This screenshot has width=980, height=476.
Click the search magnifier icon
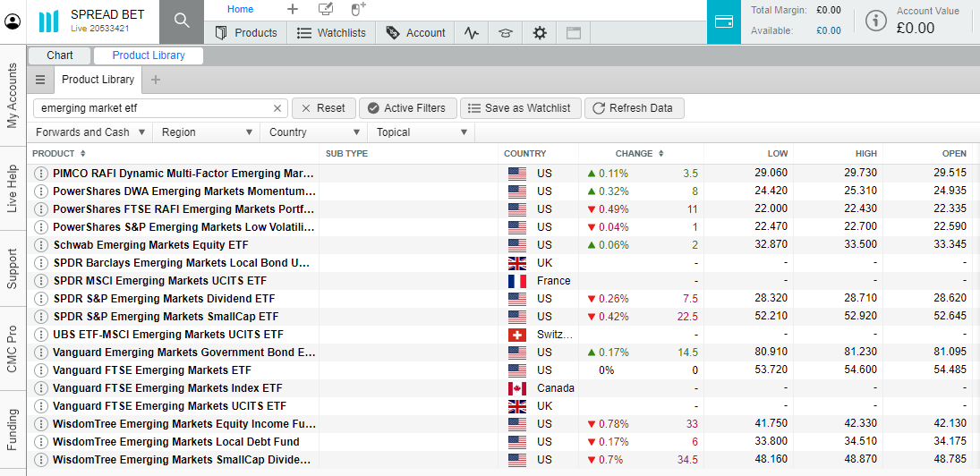point(182,21)
